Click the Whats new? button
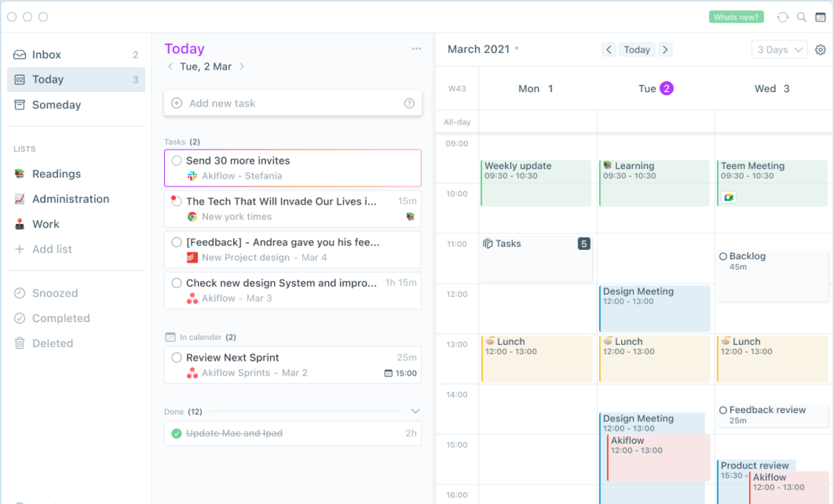 coord(736,17)
